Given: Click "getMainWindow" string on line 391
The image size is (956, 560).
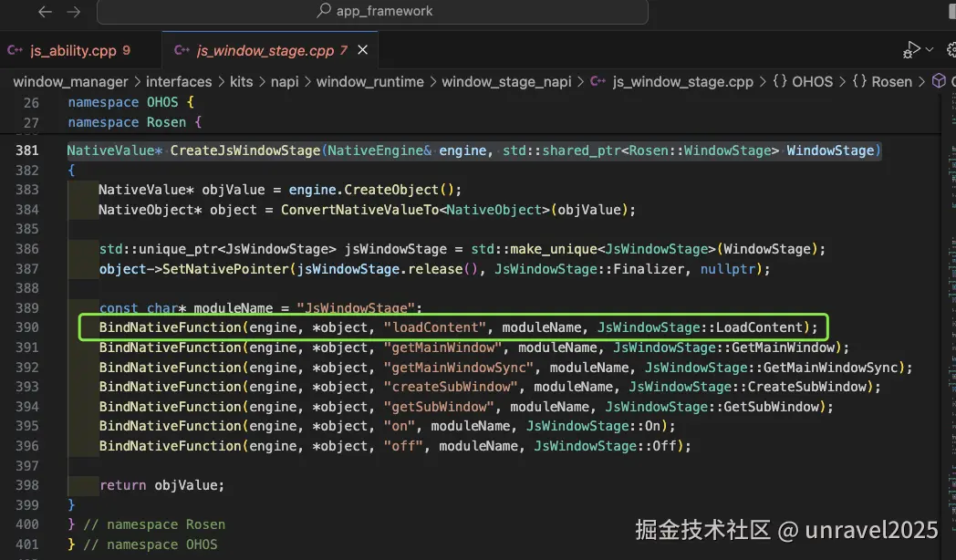Looking at the screenshot, I should click(442, 347).
